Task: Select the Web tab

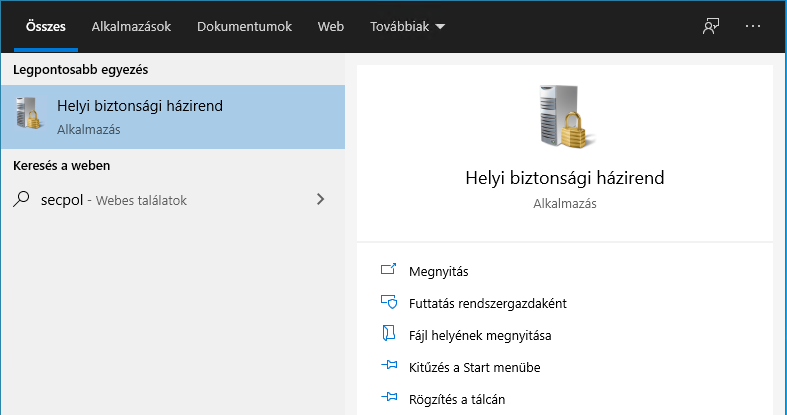Action: click(330, 27)
